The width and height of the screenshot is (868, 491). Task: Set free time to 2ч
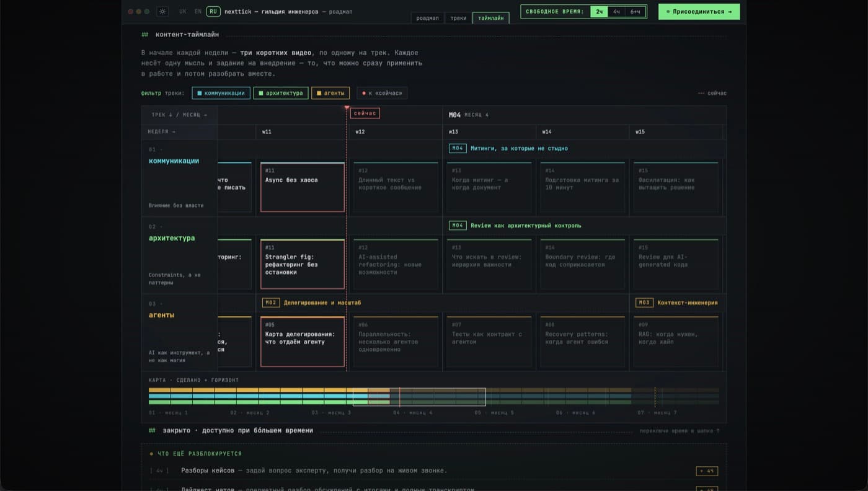tap(599, 11)
